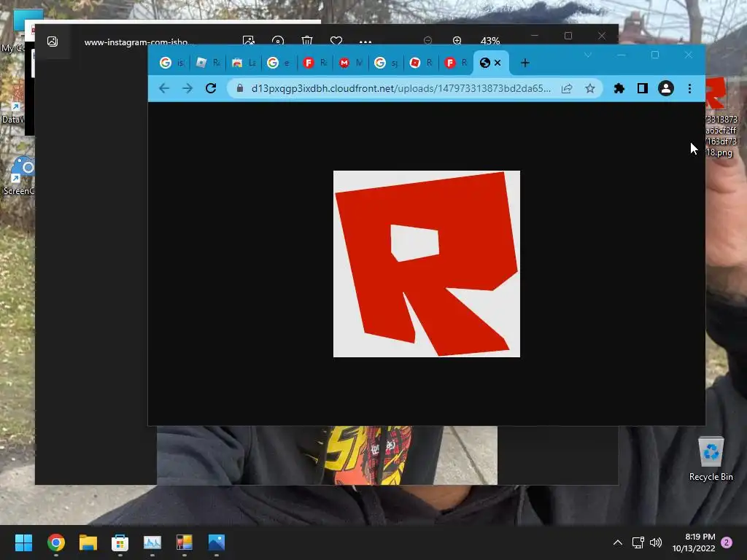Click Photos edit image icon
The image size is (747, 560).
248,41
